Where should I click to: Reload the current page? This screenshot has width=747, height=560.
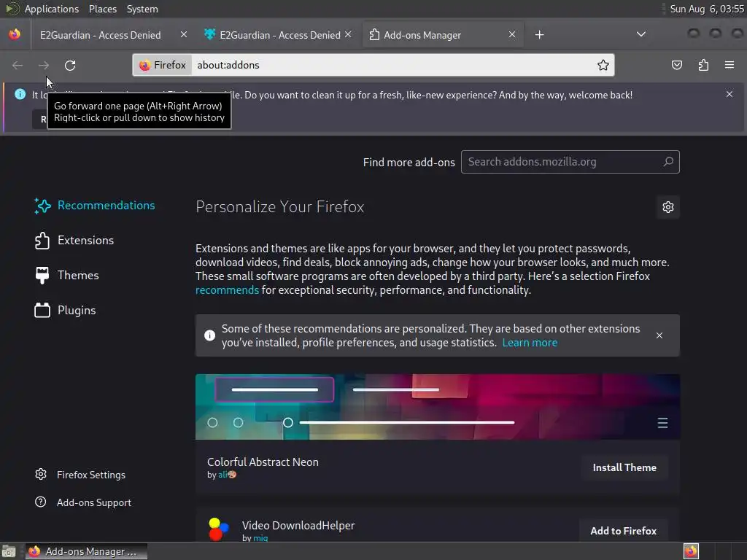tap(70, 65)
